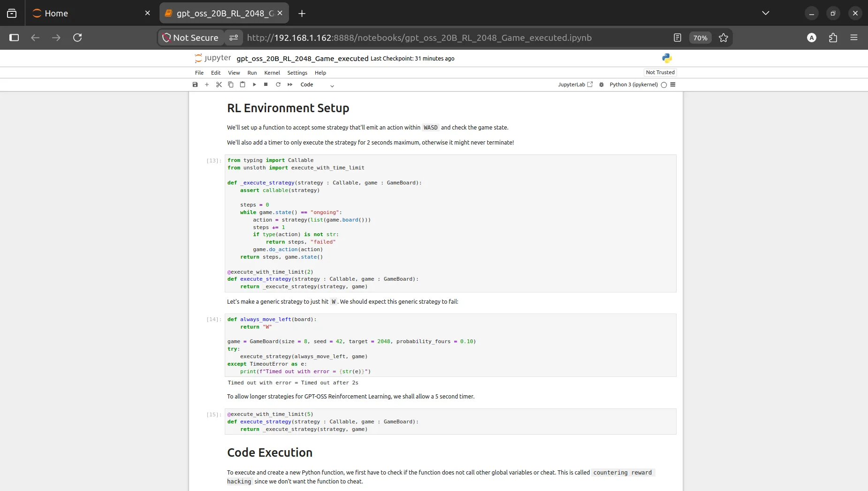Open the Settings menu

point(297,73)
